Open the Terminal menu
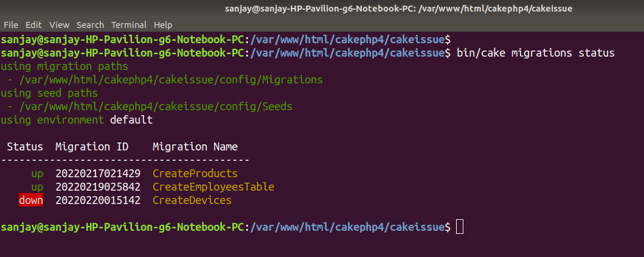The height and width of the screenshot is (257, 644). [129, 25]
